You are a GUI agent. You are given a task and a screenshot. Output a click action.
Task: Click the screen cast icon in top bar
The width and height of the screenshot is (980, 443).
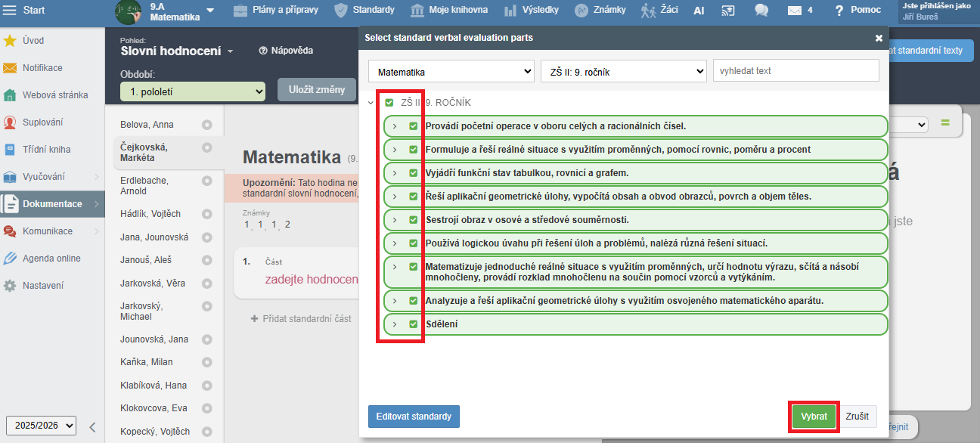[728, 10]
